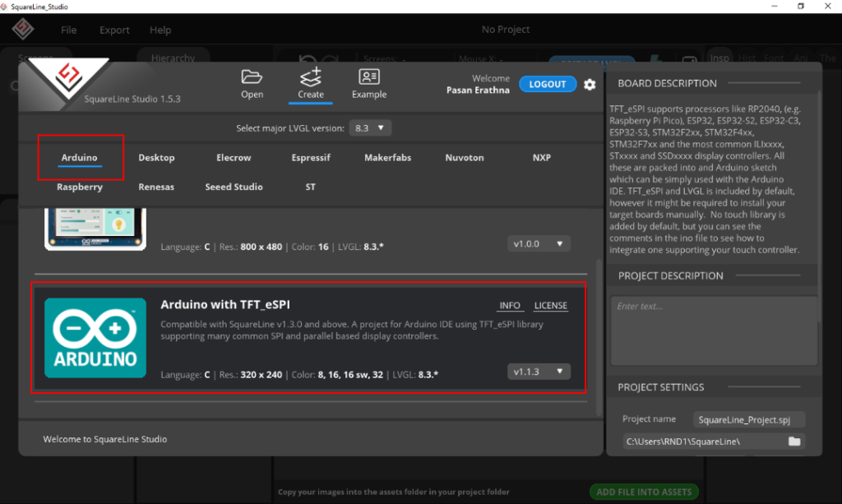Open the v1.0.0 version dropdown
Screen dimensions: 842x504
click(x=539, y=244)
